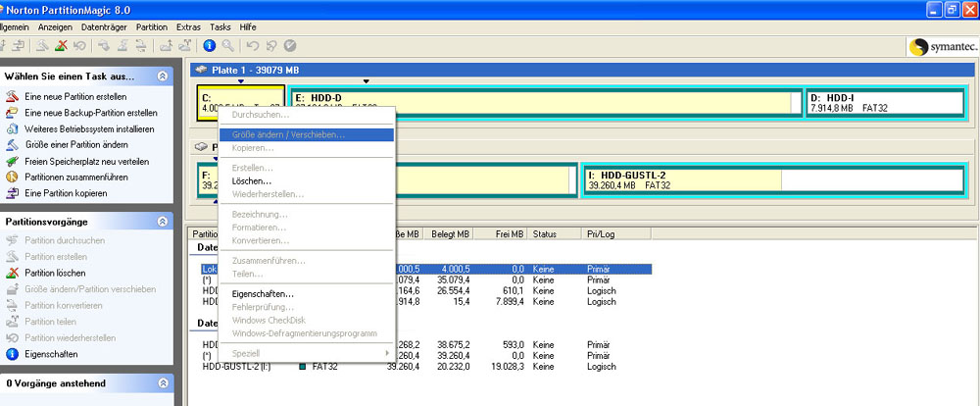Click the Belegt MB value '26.554,4'
Image resolution: width=980 pixels, height=406 pixels.
coord(455,291)
